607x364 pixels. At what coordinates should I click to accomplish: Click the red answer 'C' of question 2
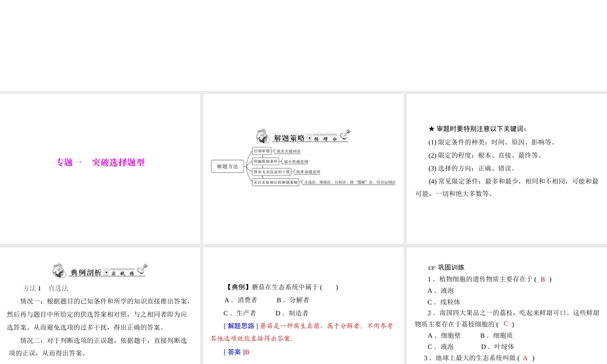506,324
